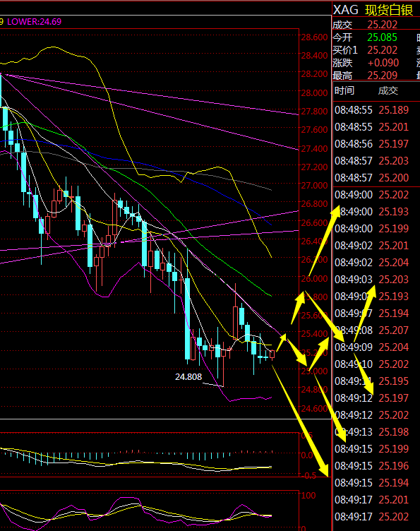Screen dimensions: 420x531
Task: Click the 08:49:13 trade row at 25.198
Action: click(371, 431)
